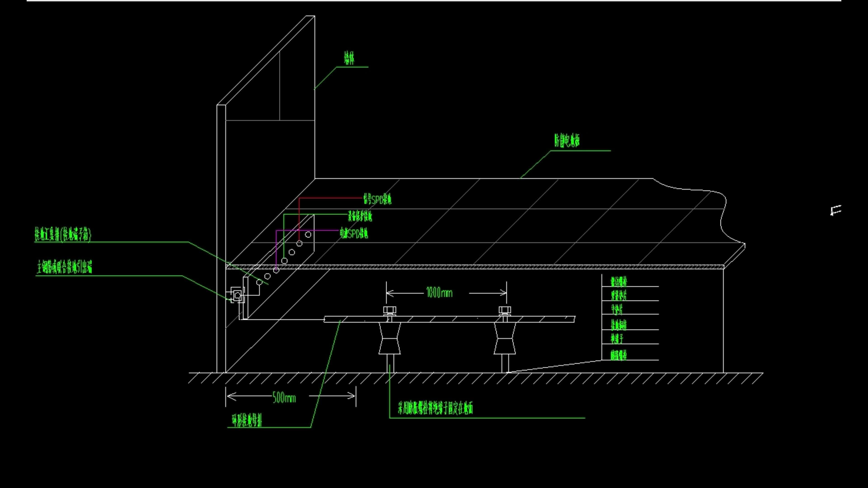Select the 设备保护接地 annotation text

(360, 216)
